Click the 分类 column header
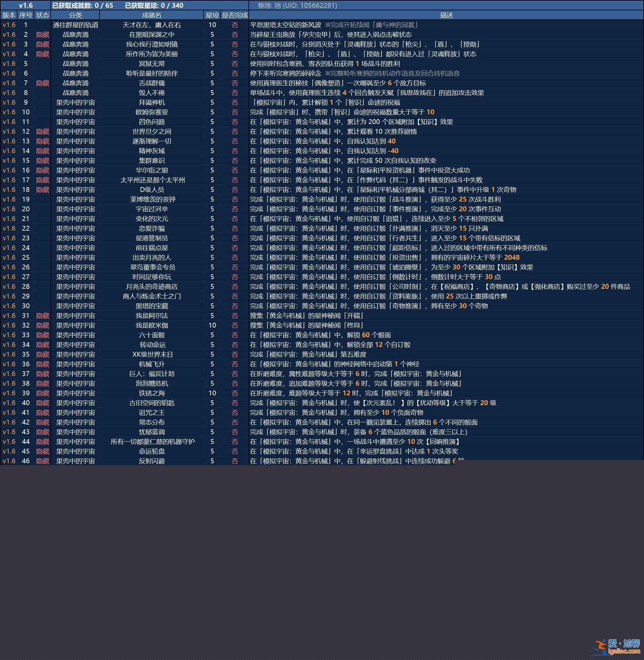This screenshot has height=660, width=644. coord(75,15)
